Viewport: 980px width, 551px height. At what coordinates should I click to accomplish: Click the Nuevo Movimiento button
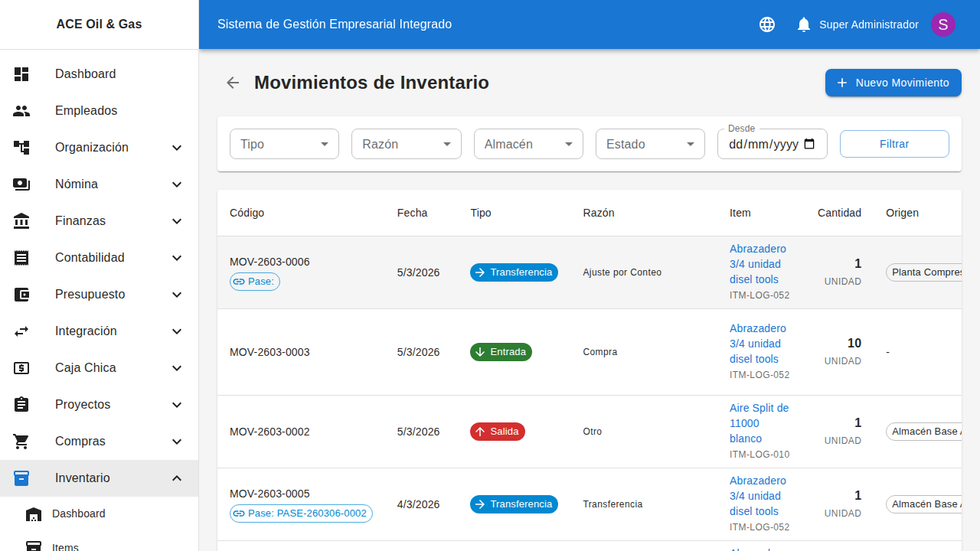pos(893,83)
